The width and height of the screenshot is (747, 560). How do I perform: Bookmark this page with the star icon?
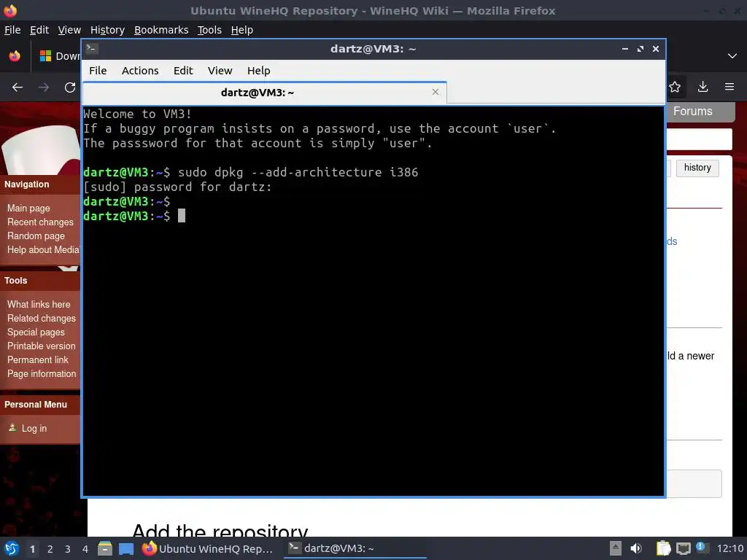click(675, 87)
